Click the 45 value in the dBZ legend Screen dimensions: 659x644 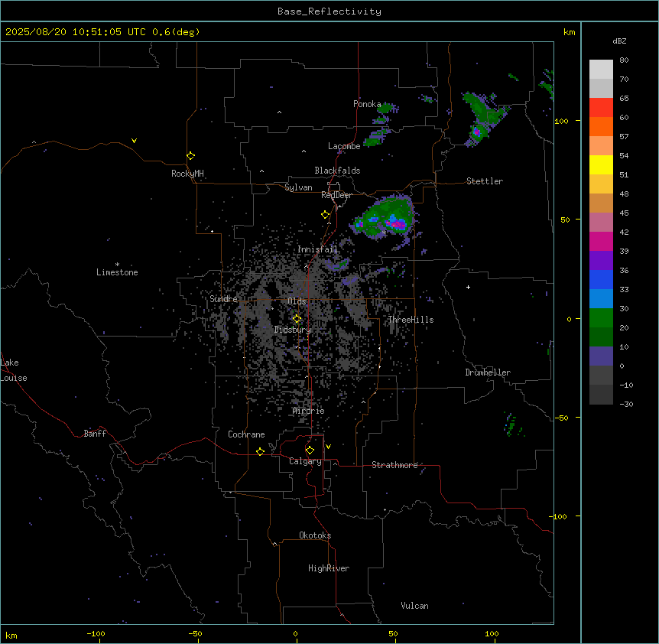tap(624, 213)
